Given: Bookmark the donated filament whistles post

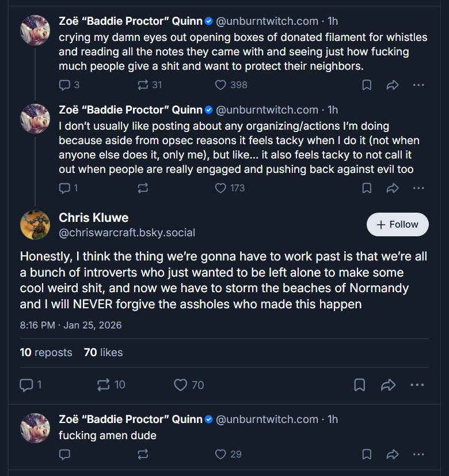Looking at the screenshot, I should [367, 85].
